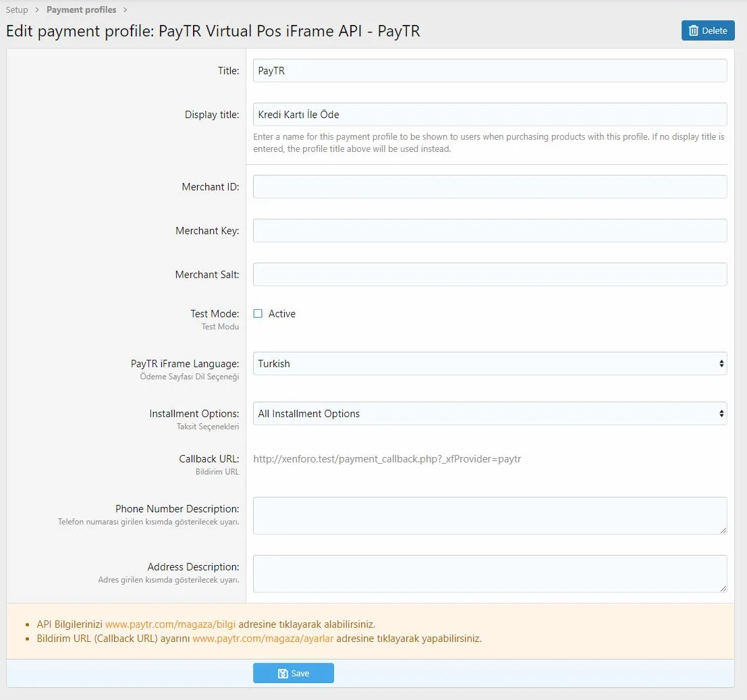Click the trash icon on Delete button

tap(693, 30)
